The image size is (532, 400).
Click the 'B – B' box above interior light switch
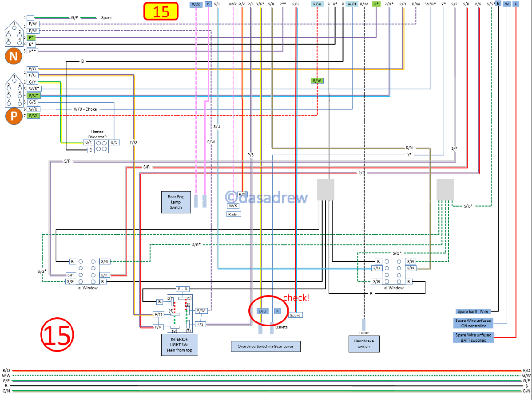click(183, 288)
